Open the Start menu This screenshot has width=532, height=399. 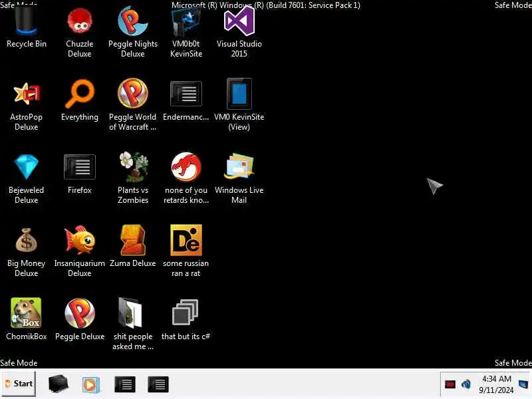(x=19, y=384)
